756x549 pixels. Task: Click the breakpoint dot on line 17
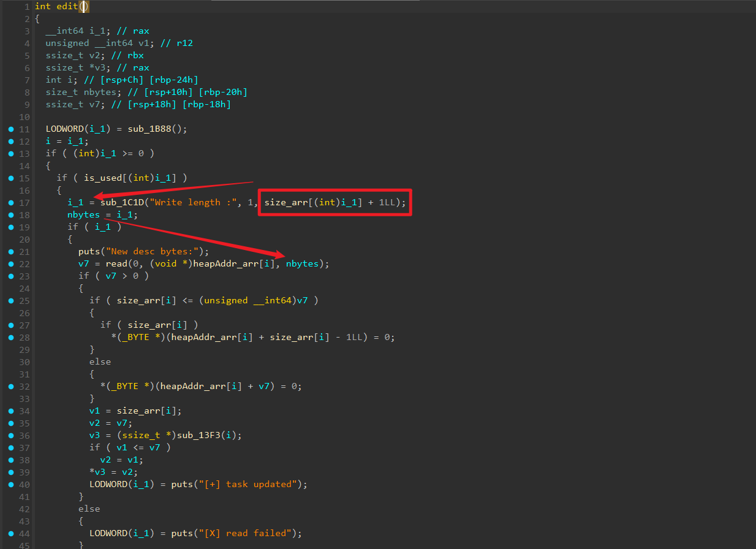click(11, 203)
